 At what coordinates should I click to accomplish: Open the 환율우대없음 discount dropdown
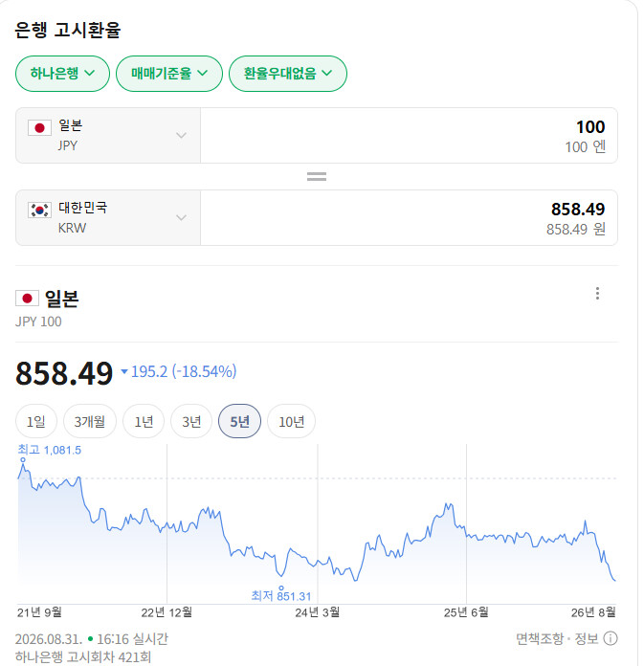pos(288,74)
